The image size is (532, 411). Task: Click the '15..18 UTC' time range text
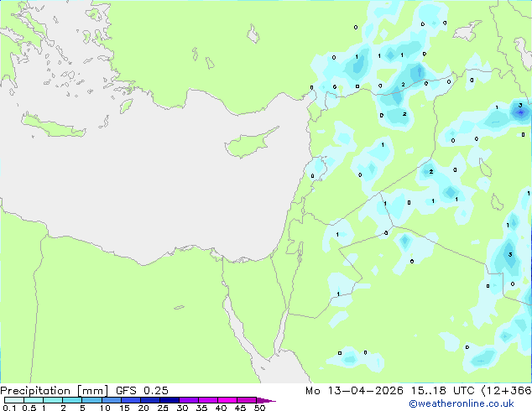(x=442, y=391)
